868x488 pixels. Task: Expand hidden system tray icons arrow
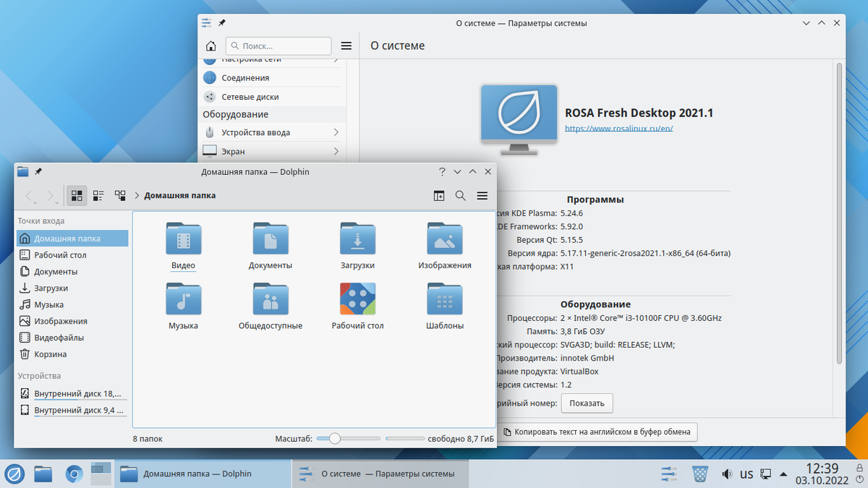(x=783, y=475)
